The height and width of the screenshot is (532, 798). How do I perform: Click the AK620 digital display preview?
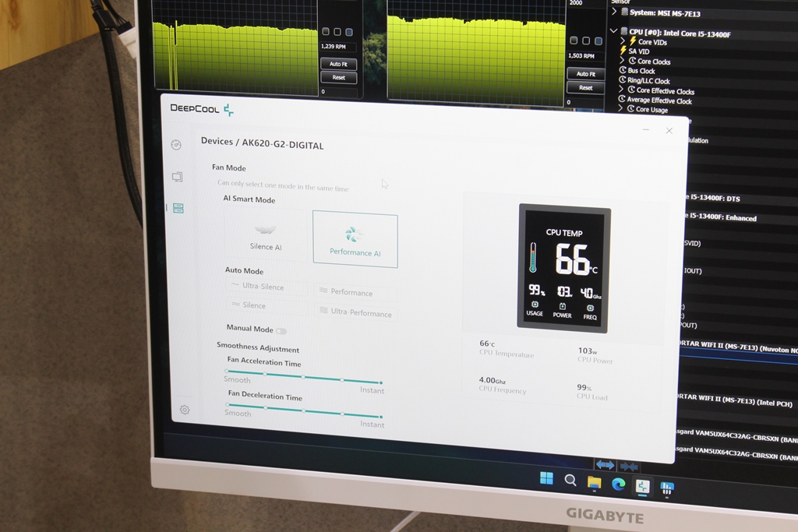563,269
